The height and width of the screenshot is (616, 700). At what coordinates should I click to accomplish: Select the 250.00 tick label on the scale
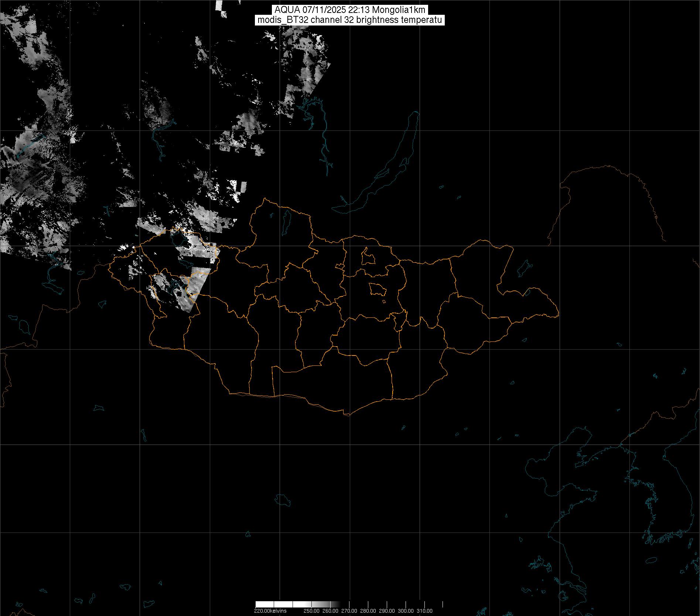coord(311,611)
